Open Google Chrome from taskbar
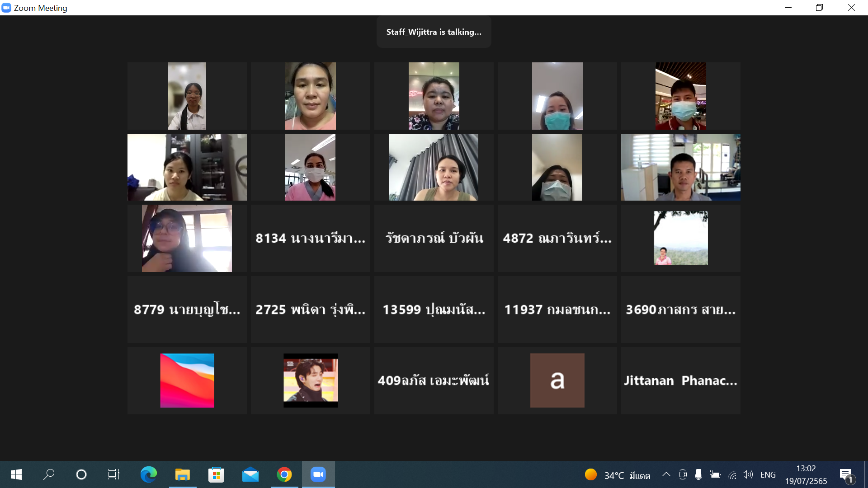Viewport: 868px width, 488px height. click(284, 474)
